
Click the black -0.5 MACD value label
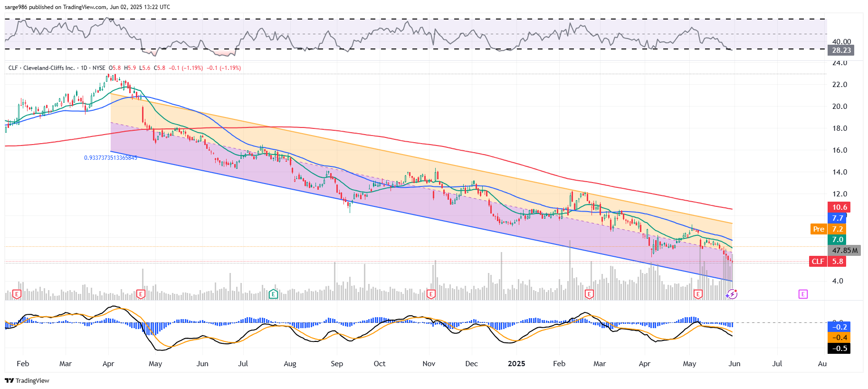(839, 349)
